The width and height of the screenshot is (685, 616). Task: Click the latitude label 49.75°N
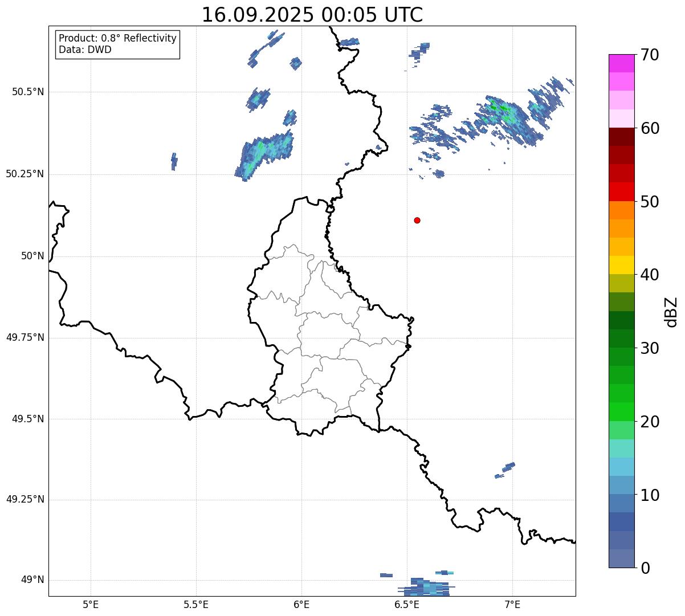point(25,337)
